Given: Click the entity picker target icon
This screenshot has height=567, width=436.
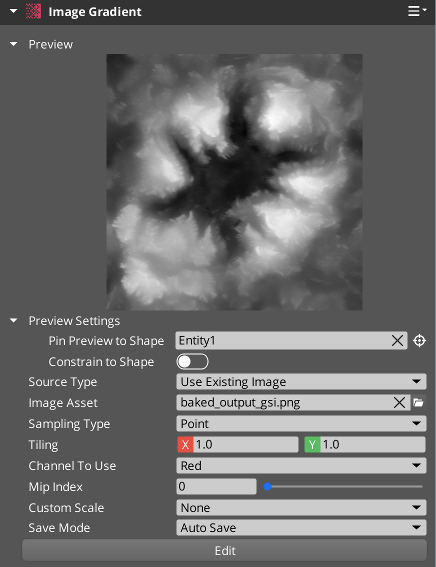Looking at the screenshot, I should coord(419,341).
